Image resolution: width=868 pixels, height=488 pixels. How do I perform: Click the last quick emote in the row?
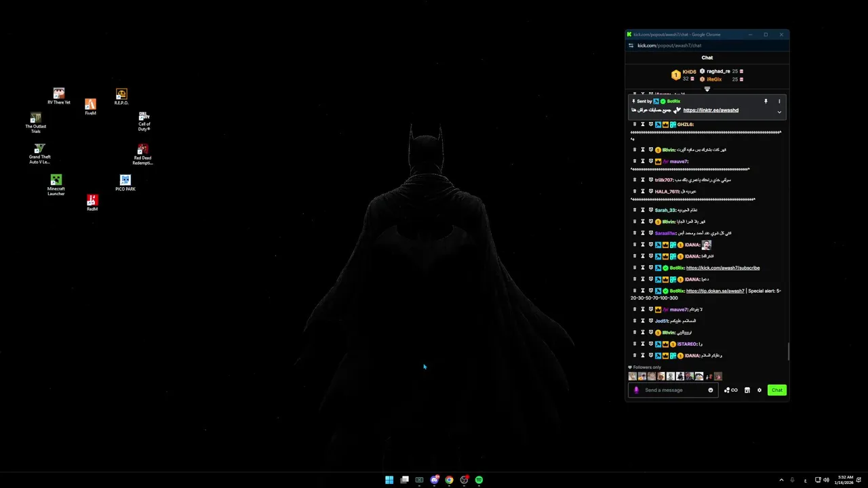pos(718,376)
